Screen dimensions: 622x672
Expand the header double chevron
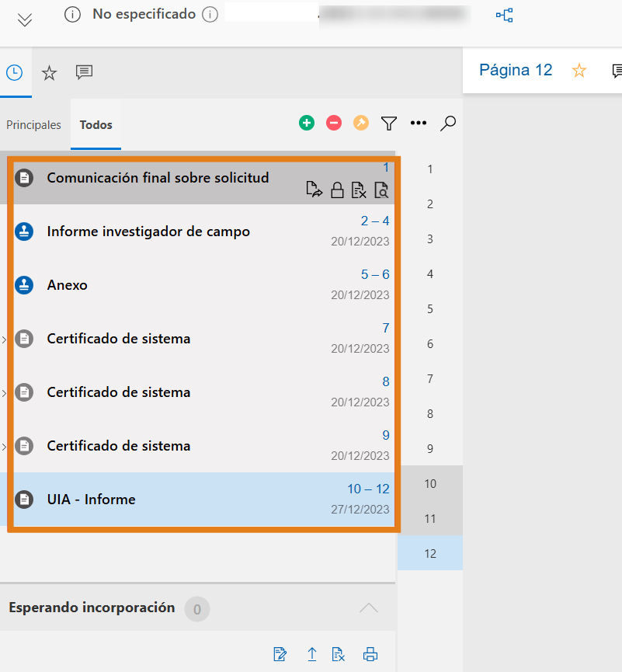point(25,19)
